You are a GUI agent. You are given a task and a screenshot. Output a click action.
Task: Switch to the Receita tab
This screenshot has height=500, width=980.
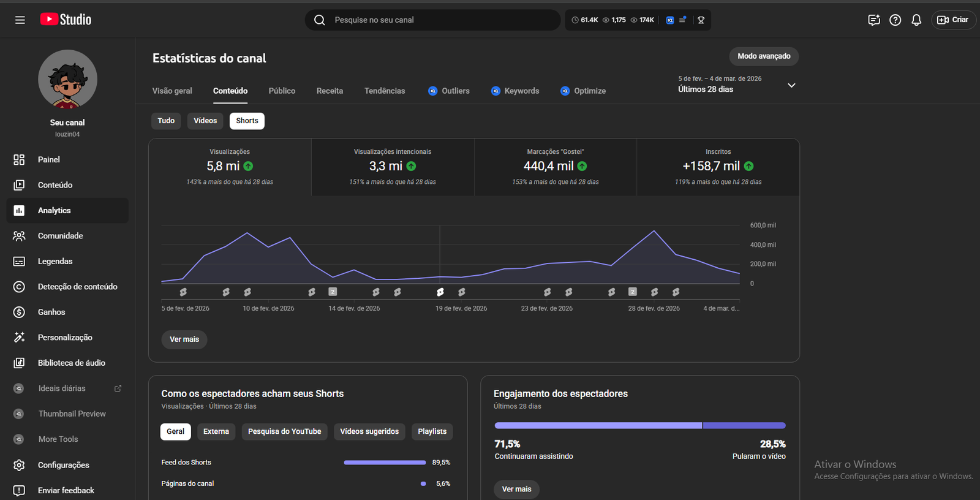pos(330,91)
